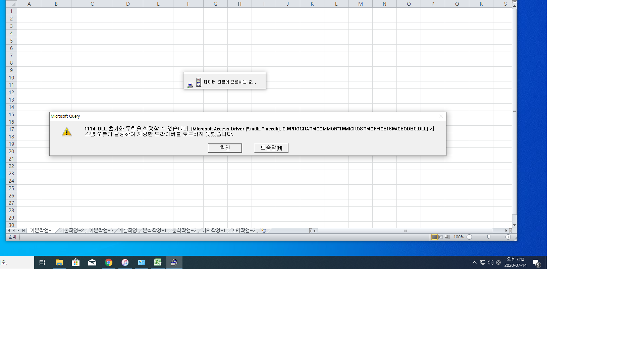
Task: Click the zoom slider handle
Action: [489, 237]
